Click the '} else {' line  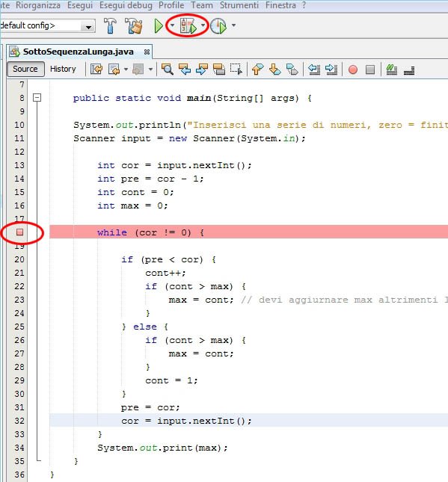pos(144,327)
